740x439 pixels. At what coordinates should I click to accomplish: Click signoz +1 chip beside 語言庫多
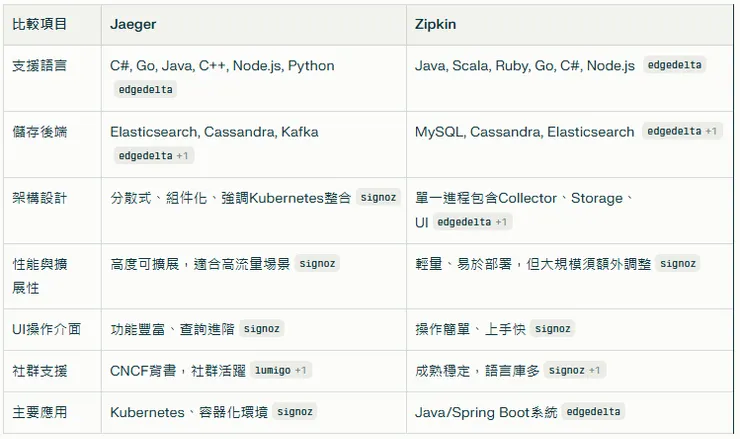tap(575, 370)
